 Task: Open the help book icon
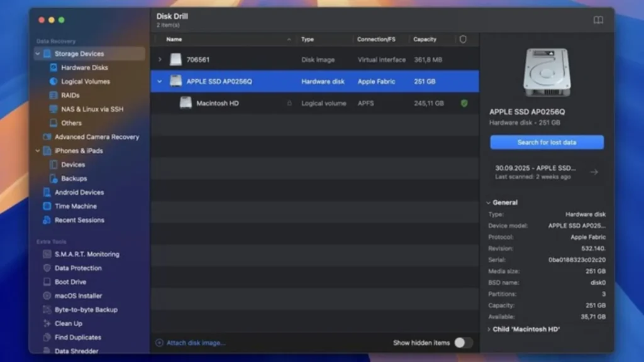point(598,20)
